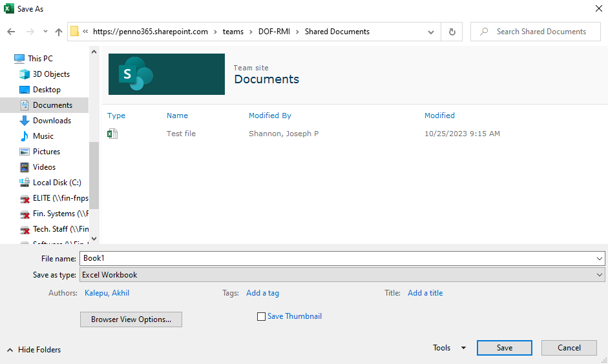Image resolution: width=608 pixels, height=364 pixels.
Task: Expand the chevron after sharepoint.com breadcrumb
Action: coord(215,32)
